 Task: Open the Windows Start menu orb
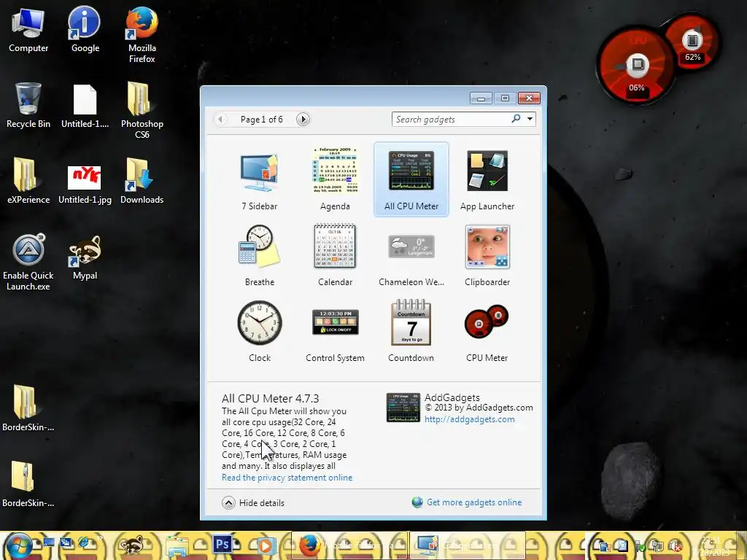[18, 545]
